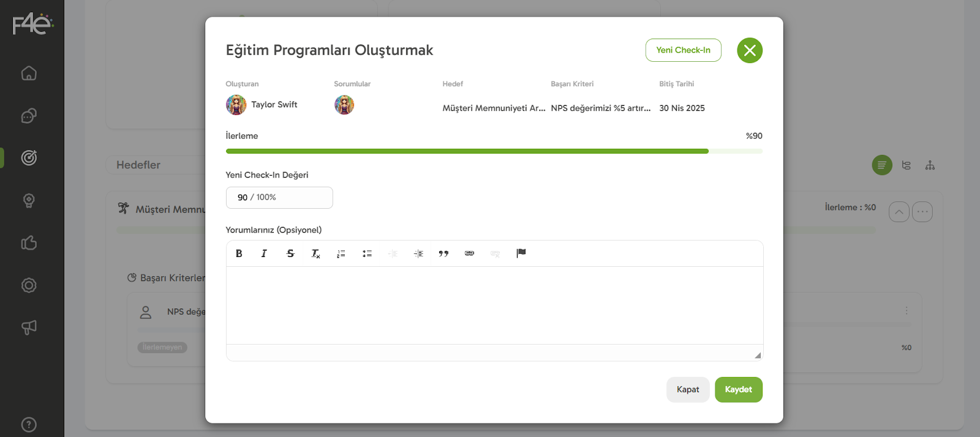Viewport: 980px width, 437px height.
Task: Click the flag anchor icon
Action: click(521, 253)
